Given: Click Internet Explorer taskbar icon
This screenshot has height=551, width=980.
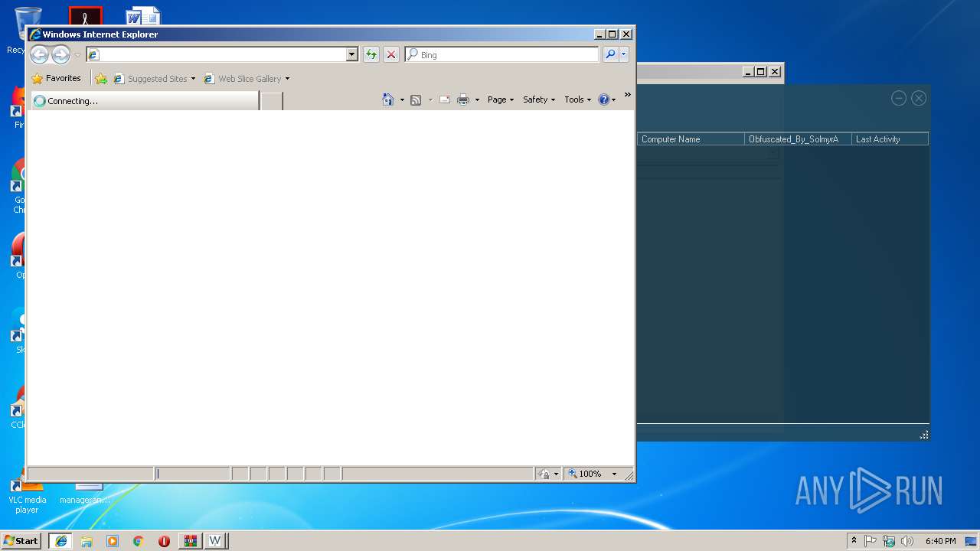Looking at the screenshot, I should click(x=60, y=540).
